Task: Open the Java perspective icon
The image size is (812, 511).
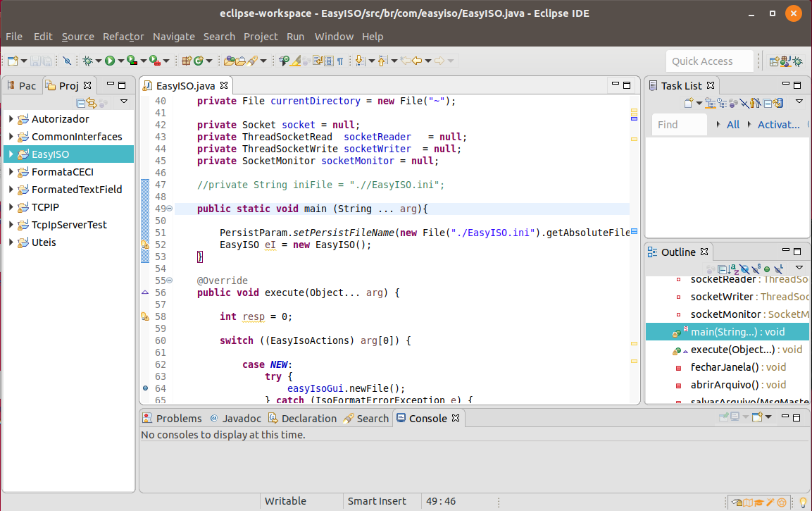Action: (787, 61)
